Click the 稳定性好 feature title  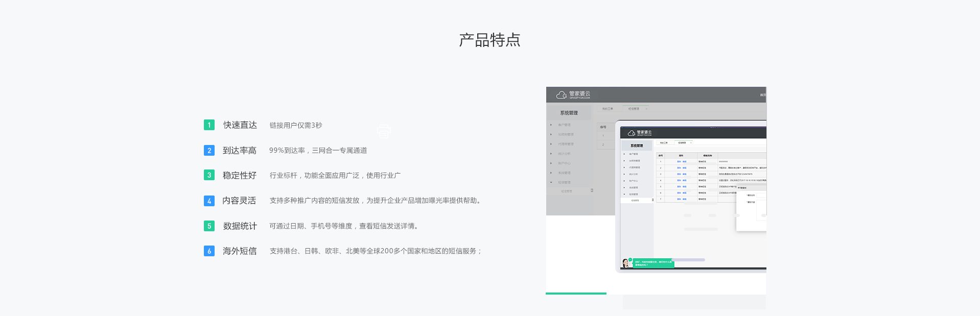[239, 175]
